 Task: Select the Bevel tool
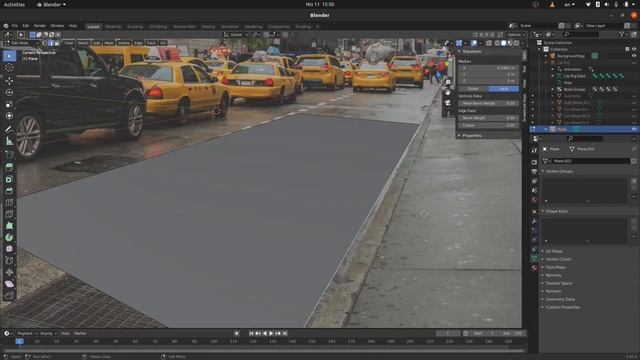tap(9, 191)
